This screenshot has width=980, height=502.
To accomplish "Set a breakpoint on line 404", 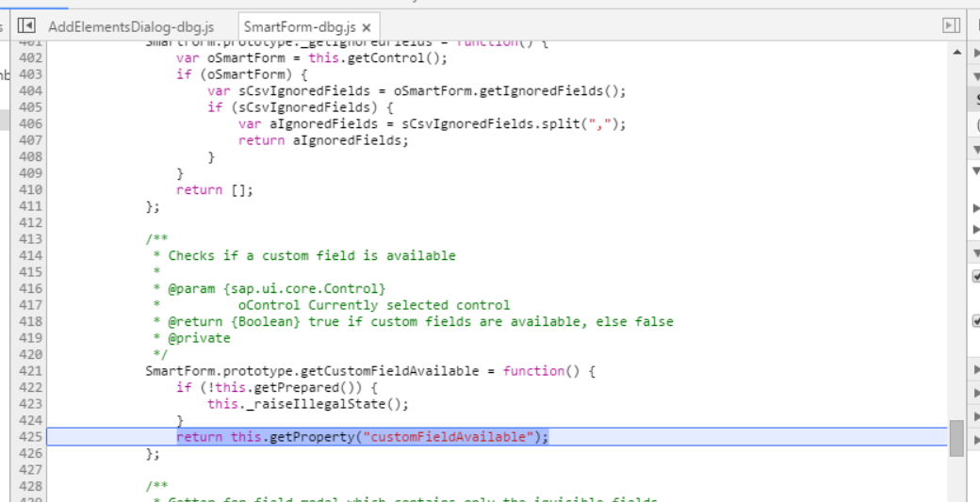I will (29, 91).
